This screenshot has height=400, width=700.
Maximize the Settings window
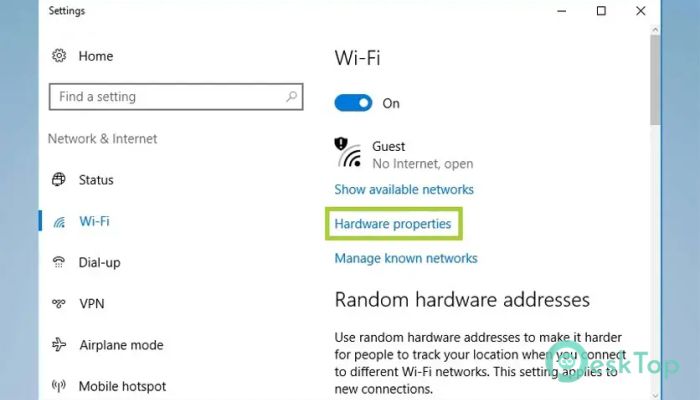[601, 11]
